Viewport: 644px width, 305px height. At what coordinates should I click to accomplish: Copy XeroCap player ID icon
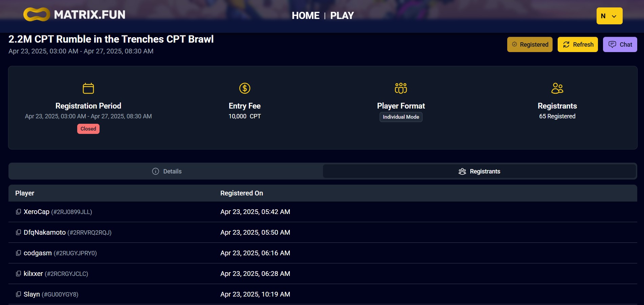coord(18,212)
